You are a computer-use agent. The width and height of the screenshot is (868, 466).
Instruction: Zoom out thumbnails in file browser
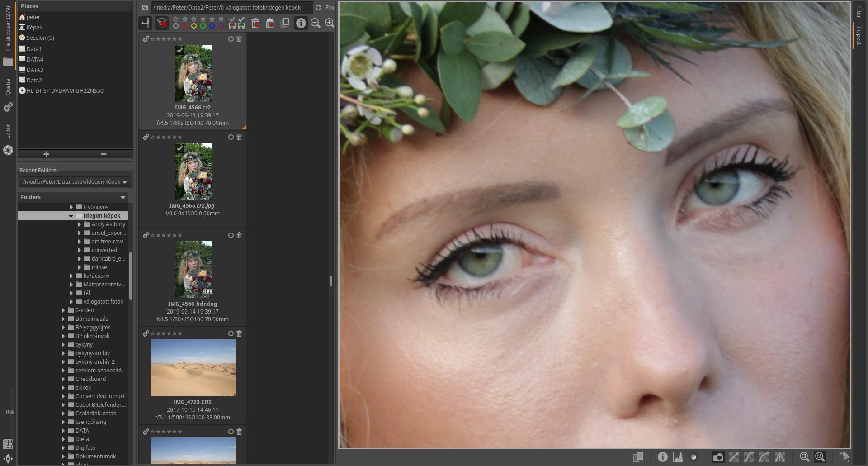316,23
